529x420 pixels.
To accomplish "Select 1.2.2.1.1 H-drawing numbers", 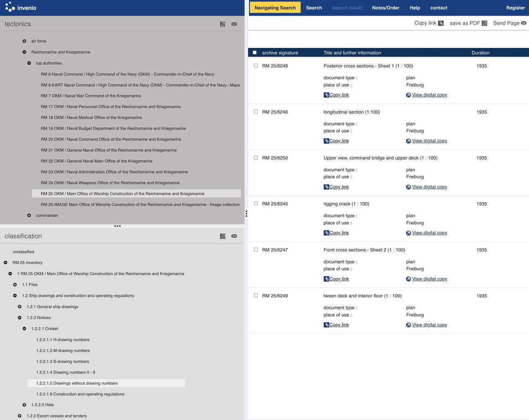I will pos(63,340).
